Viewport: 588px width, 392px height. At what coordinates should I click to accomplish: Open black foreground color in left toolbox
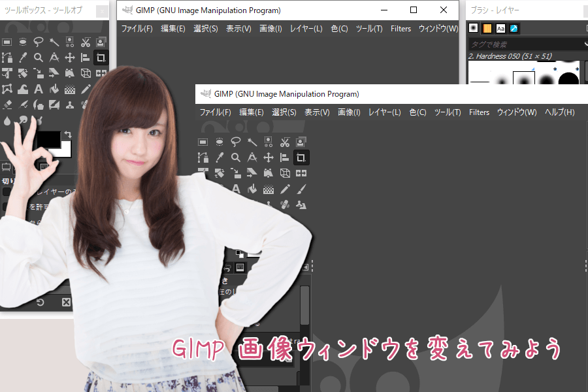tap(49, 139)
